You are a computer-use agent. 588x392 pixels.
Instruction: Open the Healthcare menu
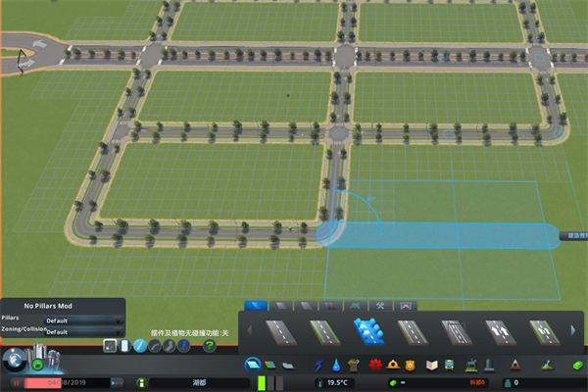[x=375, y=365]
